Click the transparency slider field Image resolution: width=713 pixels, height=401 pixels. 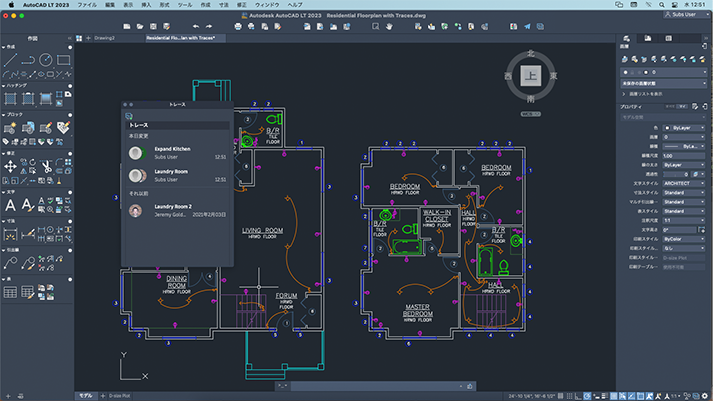677,174
